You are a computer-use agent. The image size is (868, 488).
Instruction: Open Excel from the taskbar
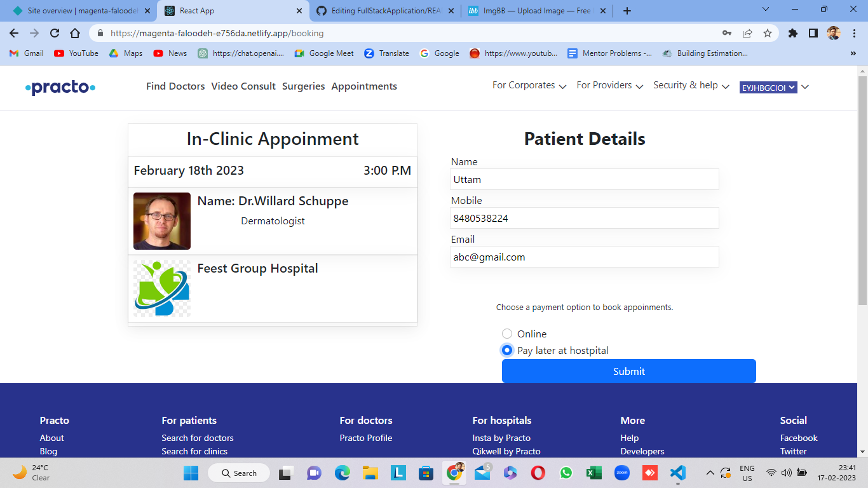pos(593,473)
